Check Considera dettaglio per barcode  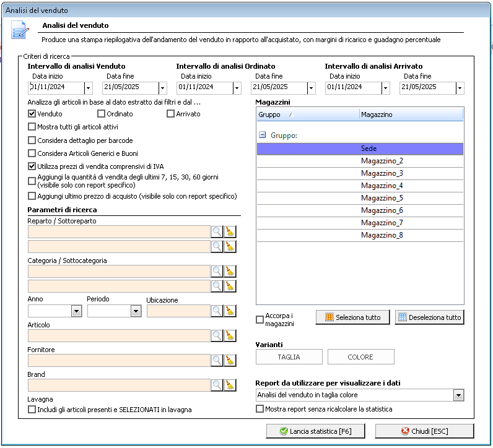(x=32, y=140)
